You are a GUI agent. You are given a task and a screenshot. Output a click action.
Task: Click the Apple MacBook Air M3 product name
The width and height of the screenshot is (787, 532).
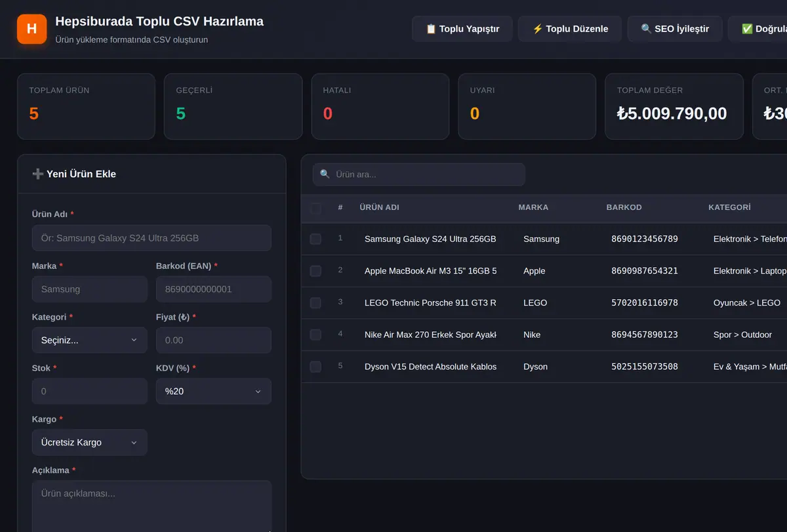(430, 271)
